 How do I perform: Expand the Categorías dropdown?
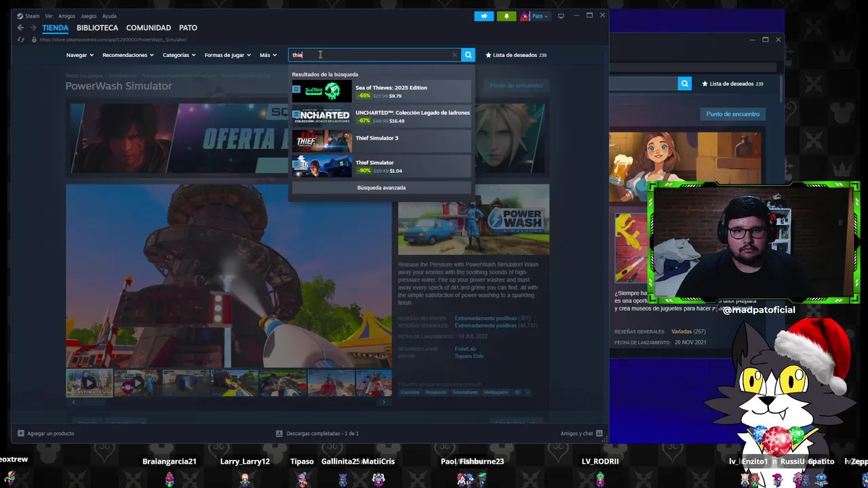click(179, 55)
